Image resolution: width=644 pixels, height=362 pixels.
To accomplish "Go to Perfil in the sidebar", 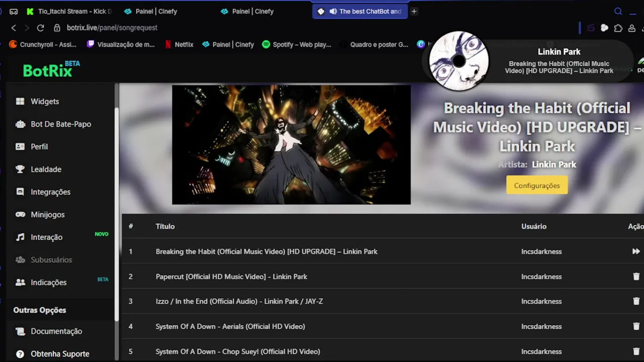I will (x=39, y=146).
